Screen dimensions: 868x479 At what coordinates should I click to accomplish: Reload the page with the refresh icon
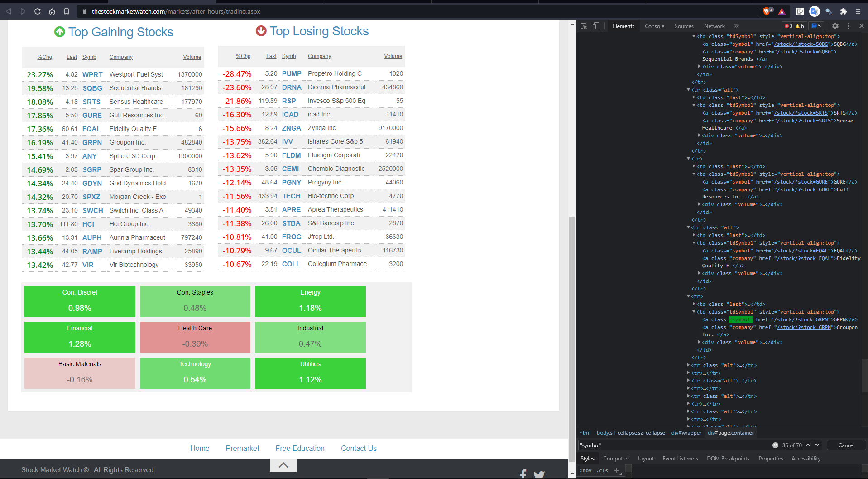38,11
